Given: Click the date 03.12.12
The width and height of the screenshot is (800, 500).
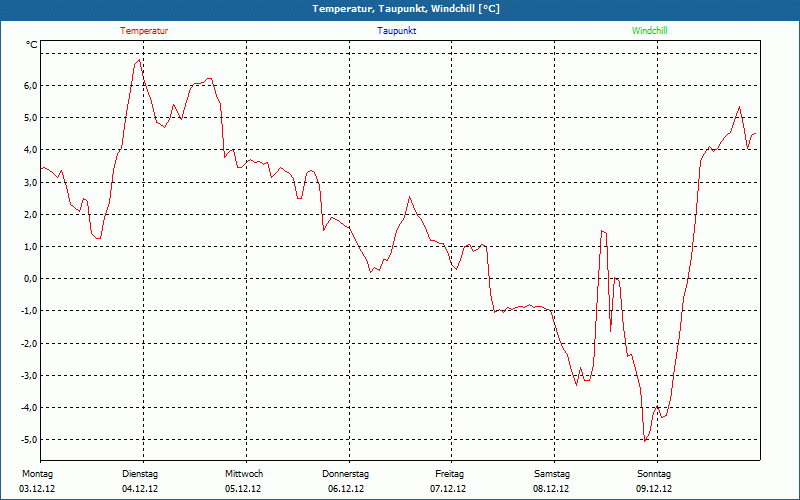Looking at the screenshot, I should point(37,489).
